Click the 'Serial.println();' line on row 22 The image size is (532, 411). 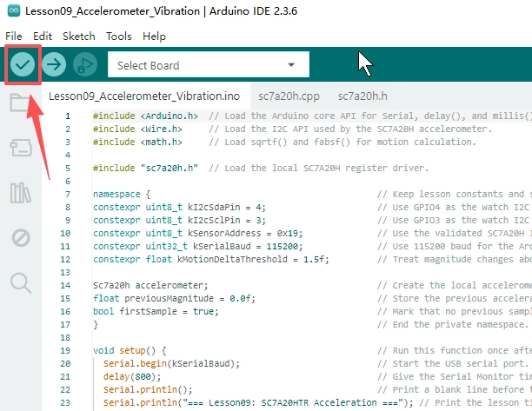point(148,390)
